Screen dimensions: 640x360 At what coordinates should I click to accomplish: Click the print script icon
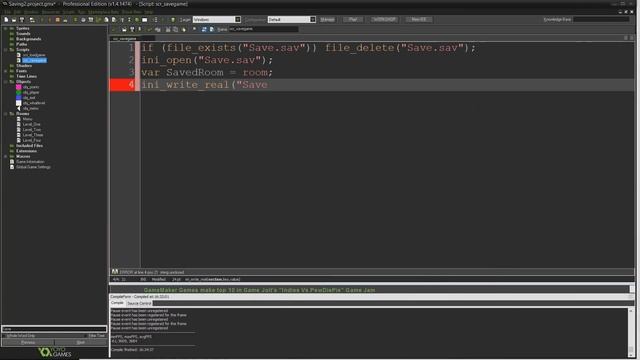pos(140,29)
